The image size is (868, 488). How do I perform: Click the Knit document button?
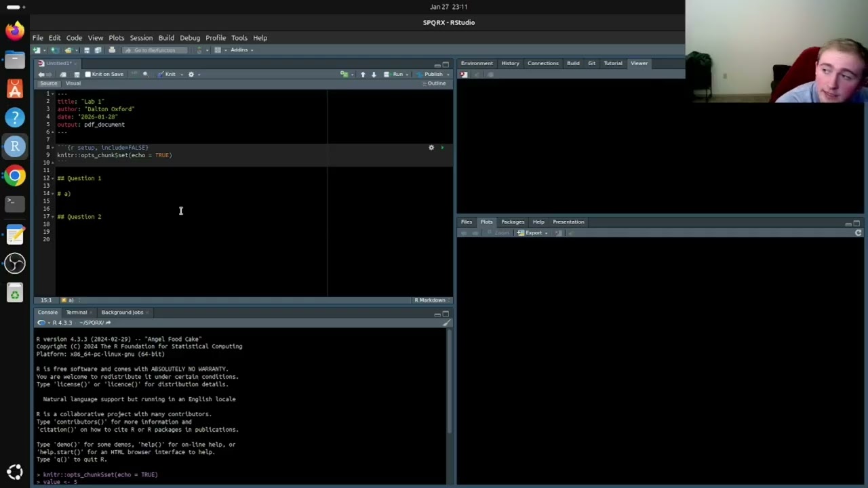pos(167,75)
